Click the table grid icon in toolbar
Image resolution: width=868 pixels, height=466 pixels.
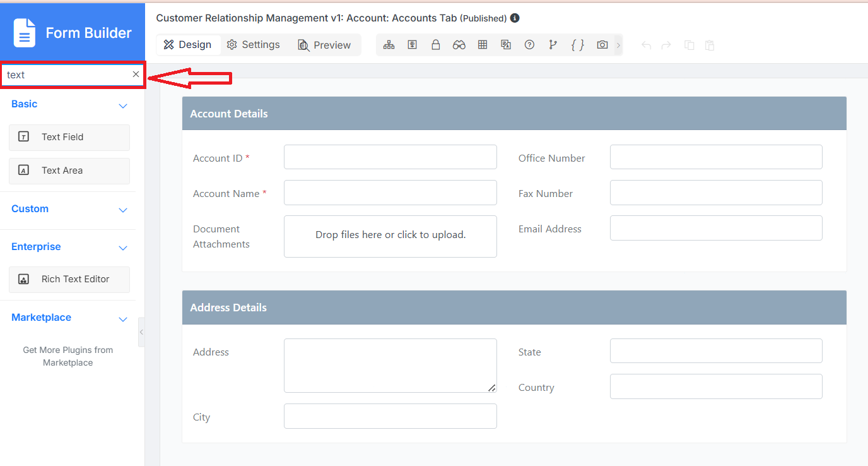(x=483, y=45)
